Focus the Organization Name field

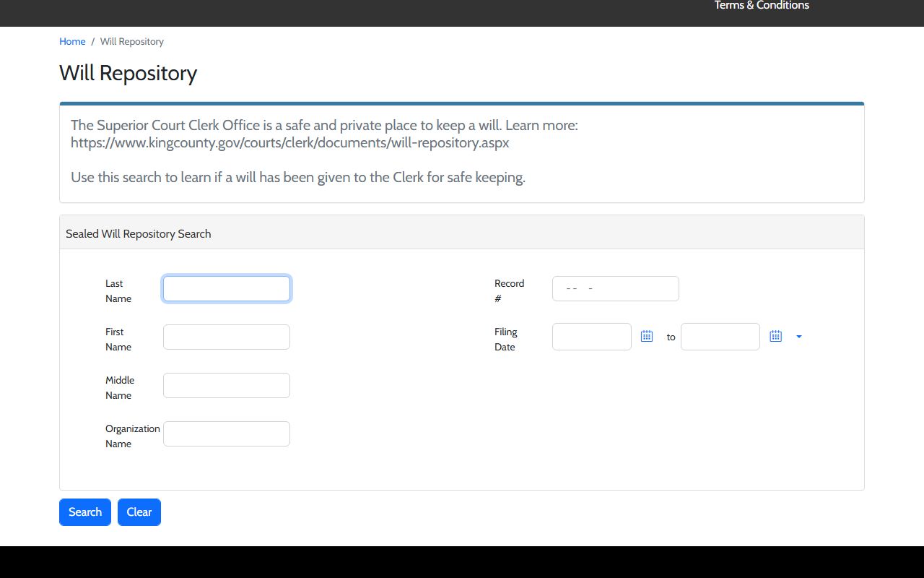click(x=227, y=433)
